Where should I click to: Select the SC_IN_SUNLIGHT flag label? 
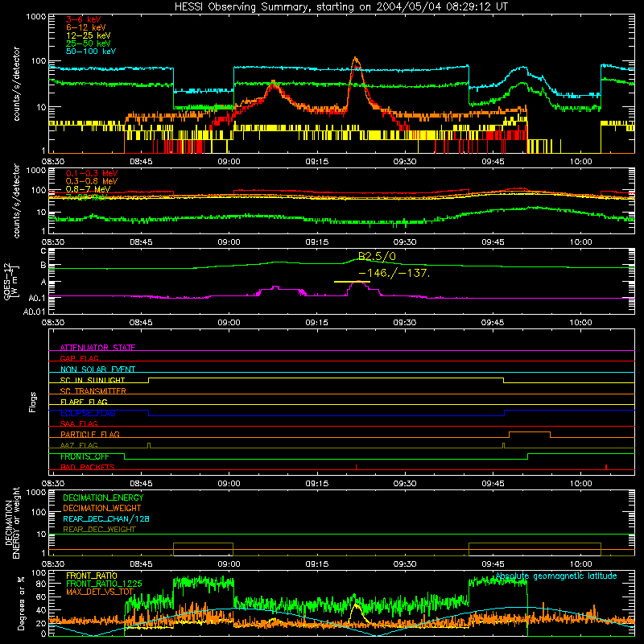(93, 380)
